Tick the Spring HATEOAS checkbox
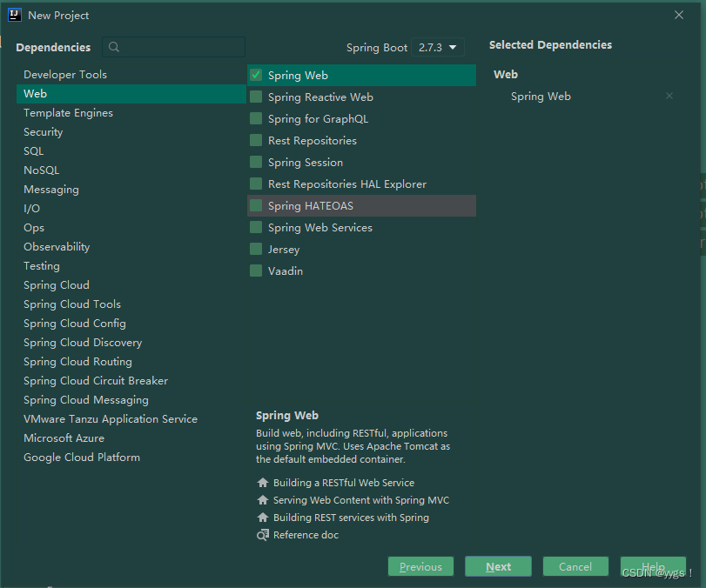The image size is (706, 588). pyautogui.click(x=256, y=205)
